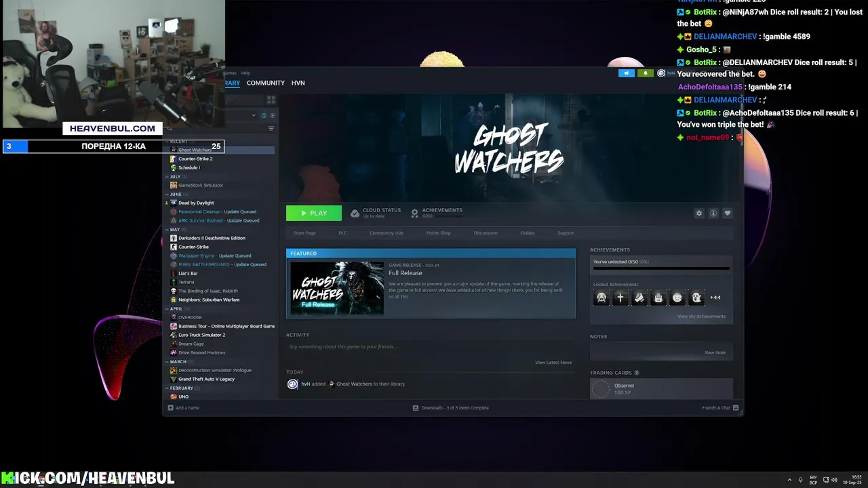The height and width of the screenshot is (488, 868).
Task: Click View Latest News link
Action: [x=553, y=363]
